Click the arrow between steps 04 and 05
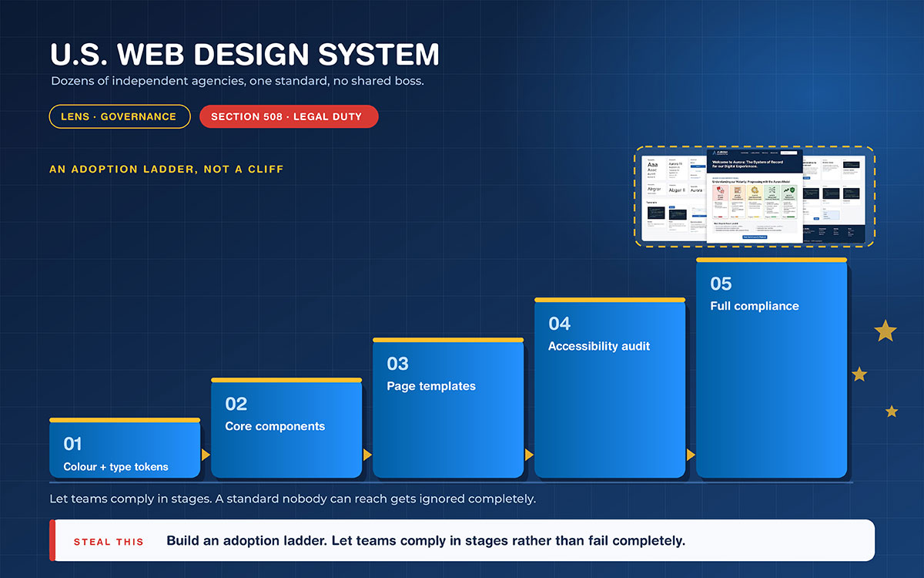The width and height of the screenshot is (924, 578). (x=691, y=455)
